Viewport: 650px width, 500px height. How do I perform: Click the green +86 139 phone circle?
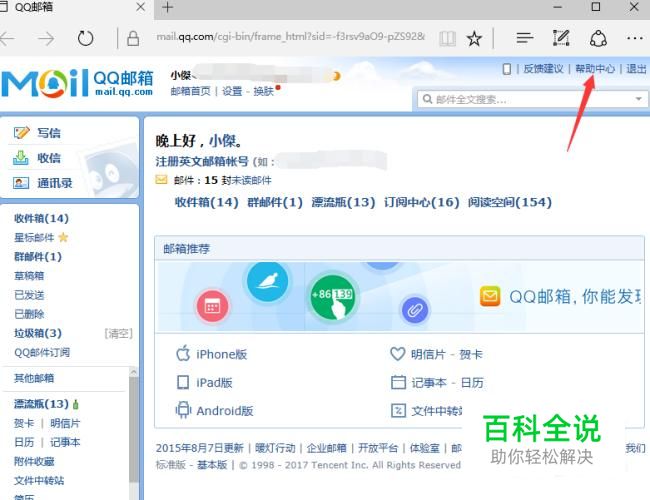point(332,297)
